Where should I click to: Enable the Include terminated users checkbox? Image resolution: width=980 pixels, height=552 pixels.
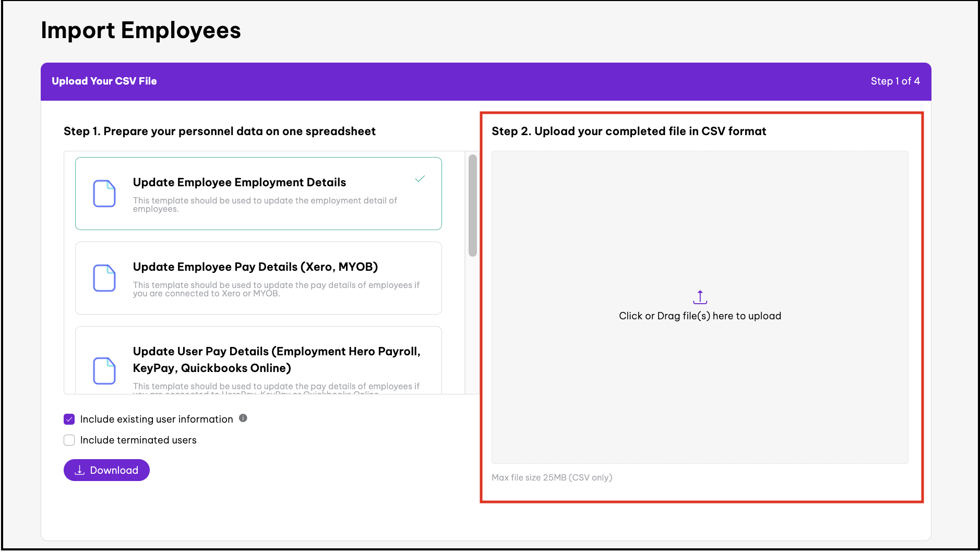tap(69, 440)
